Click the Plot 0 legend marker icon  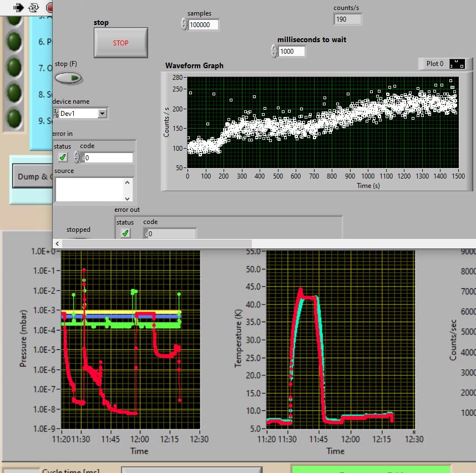click(458, 64)
